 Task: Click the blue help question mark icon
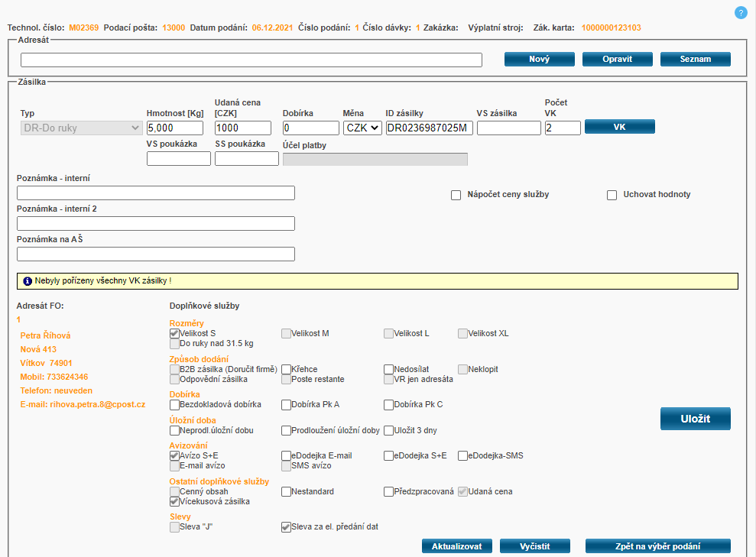click(741, 12)
